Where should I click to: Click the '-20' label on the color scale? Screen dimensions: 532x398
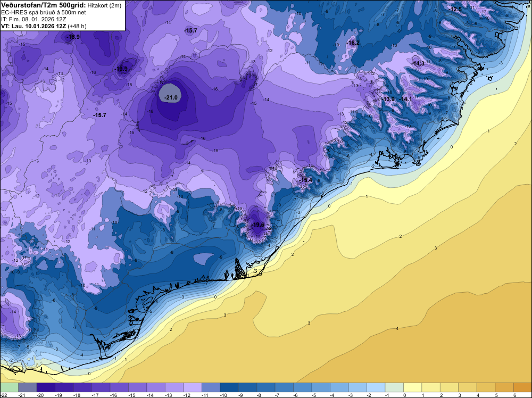[40, 395]
